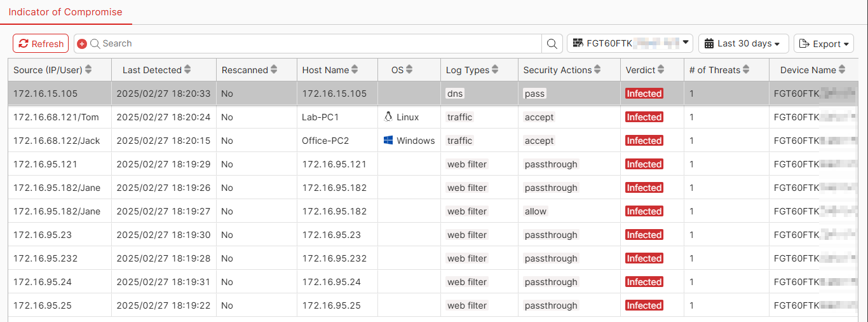Select the Office-PC2 Windows host row

click(325, 141)
